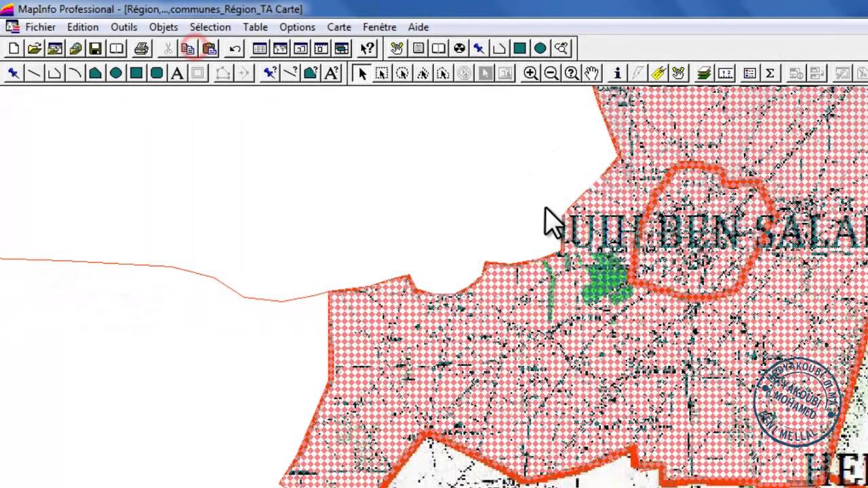868x488 pixels.
Task: Open the Objets menu
Action: coord(163,27)
